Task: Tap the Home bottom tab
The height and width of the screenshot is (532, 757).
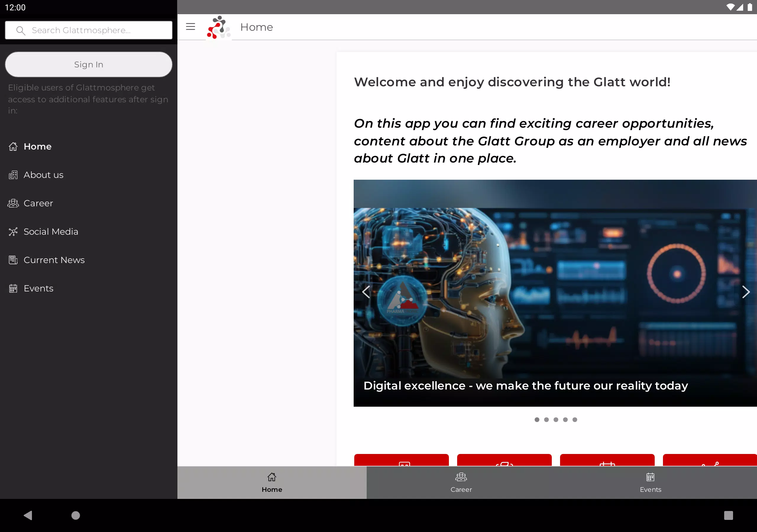Action: (x=272, y=482)
